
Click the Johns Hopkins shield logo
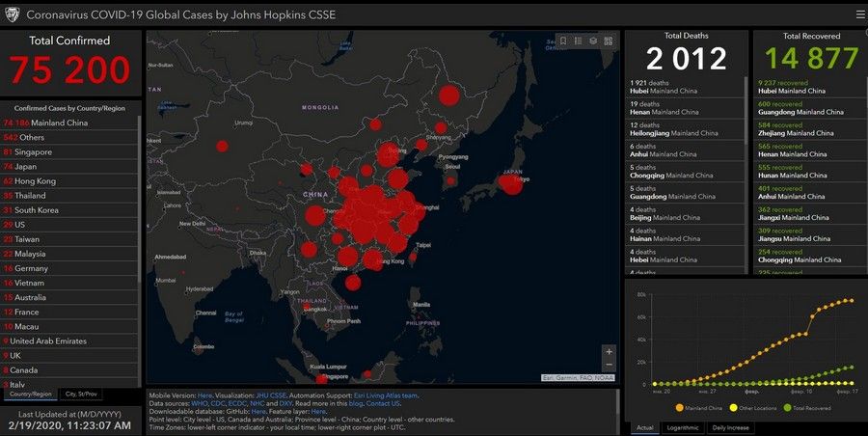pos(12,14)
